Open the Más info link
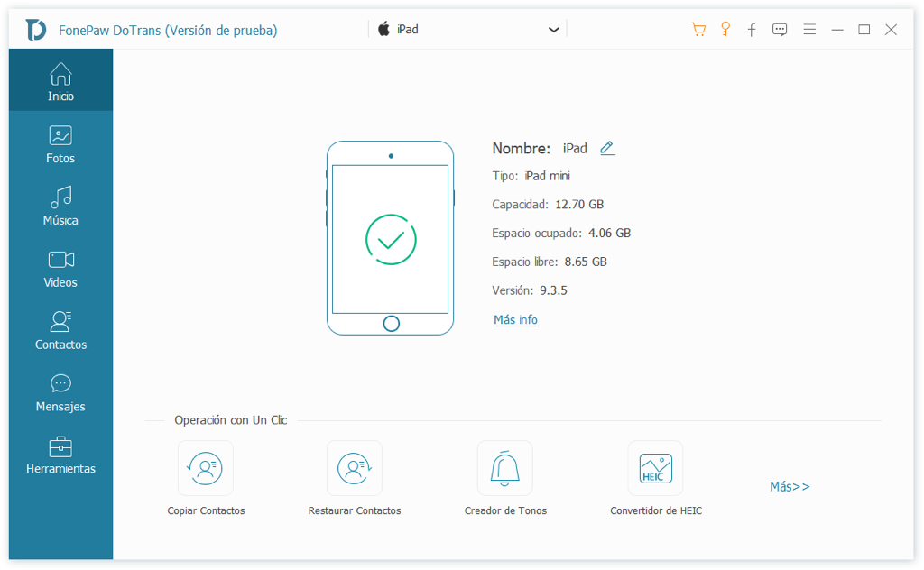 tap(515, 320)
